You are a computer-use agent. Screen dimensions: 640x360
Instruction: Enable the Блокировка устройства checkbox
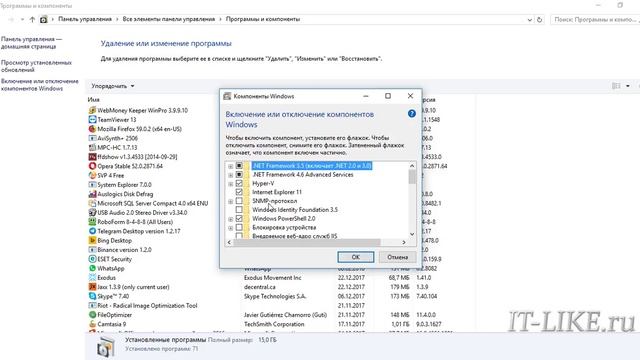[239, 227]
